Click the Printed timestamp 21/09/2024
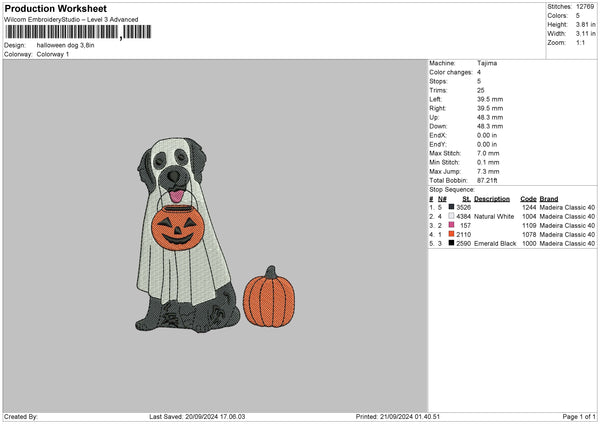The image size is (600, 424). tap(410, 416)
